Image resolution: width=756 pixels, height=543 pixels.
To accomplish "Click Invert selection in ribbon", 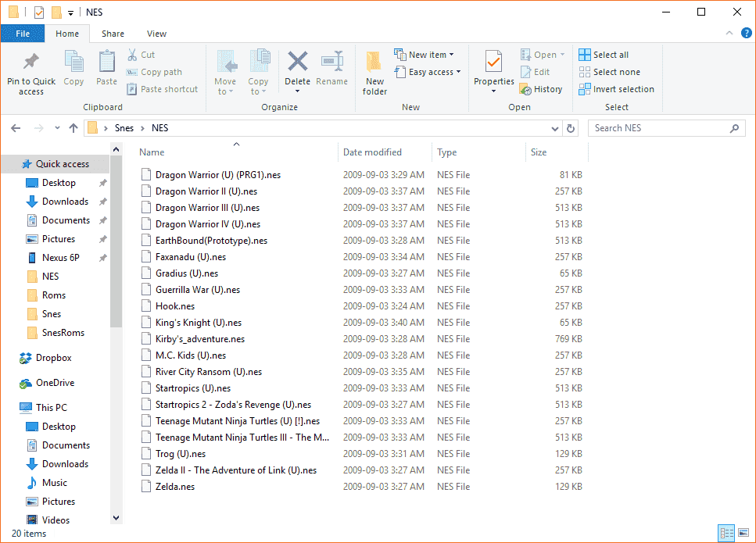I will click(x=616, y=89).
